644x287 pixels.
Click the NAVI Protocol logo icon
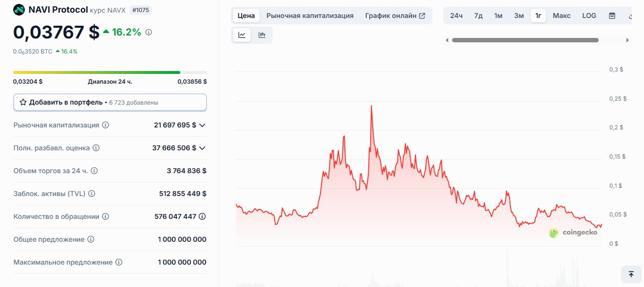19,9
